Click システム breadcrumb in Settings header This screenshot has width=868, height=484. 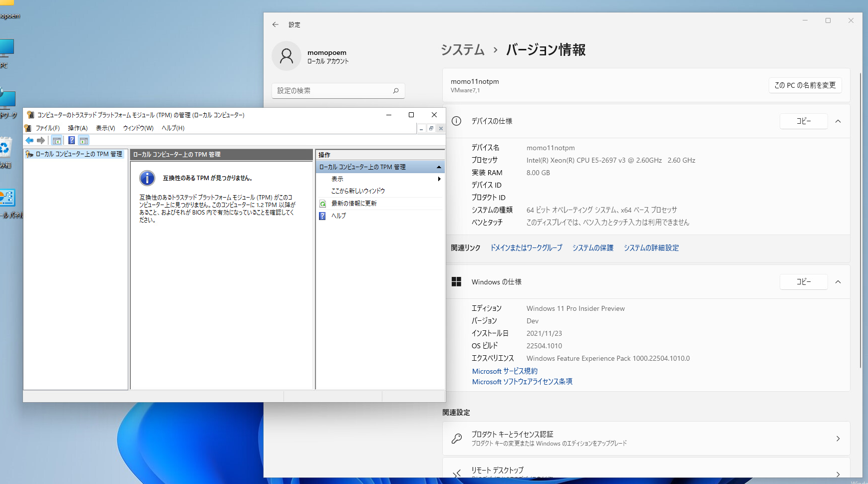point(463,50)
